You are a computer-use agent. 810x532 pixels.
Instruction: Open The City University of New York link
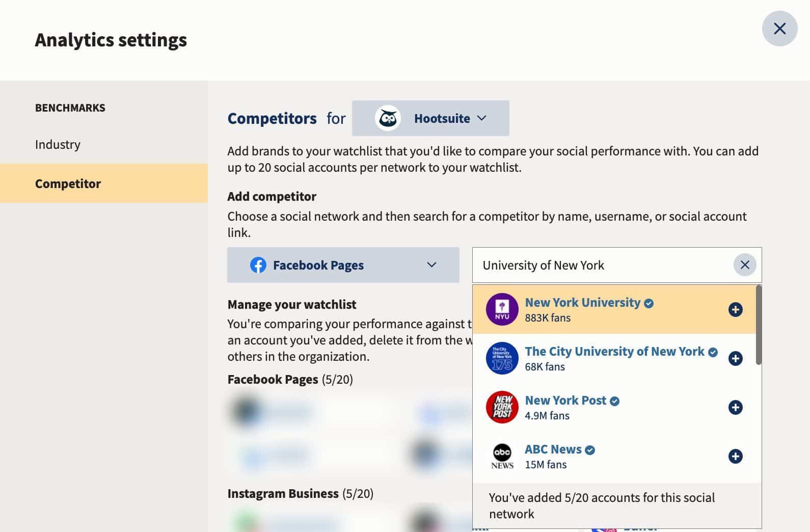tap(614, 351)
